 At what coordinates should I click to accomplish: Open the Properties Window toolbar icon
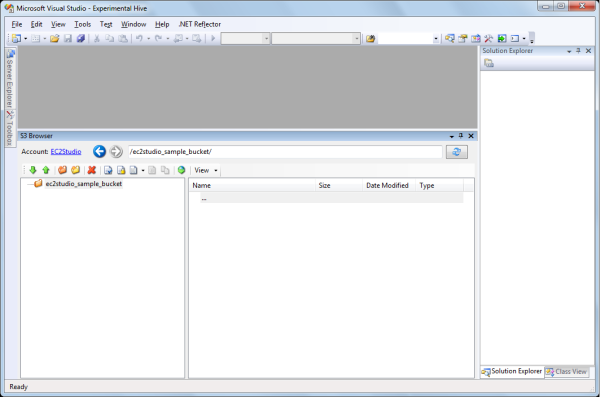pyautogui.click(x=463, y=38)
